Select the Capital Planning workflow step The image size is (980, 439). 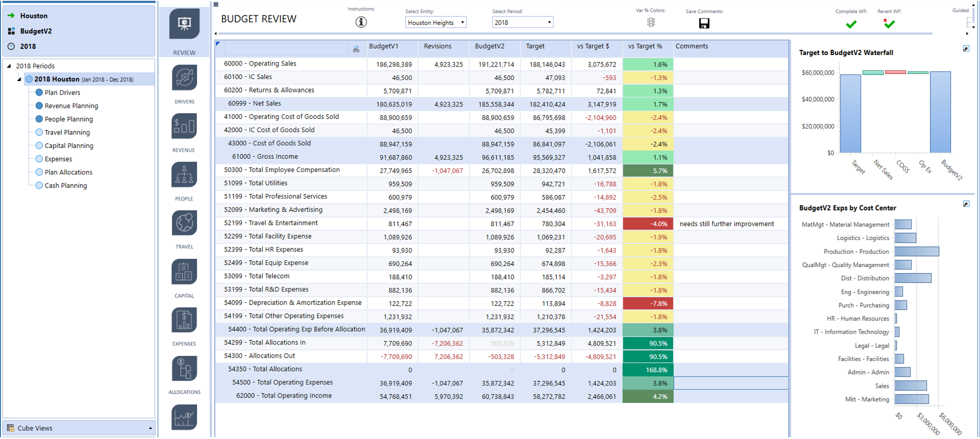(x=68, y=145)
